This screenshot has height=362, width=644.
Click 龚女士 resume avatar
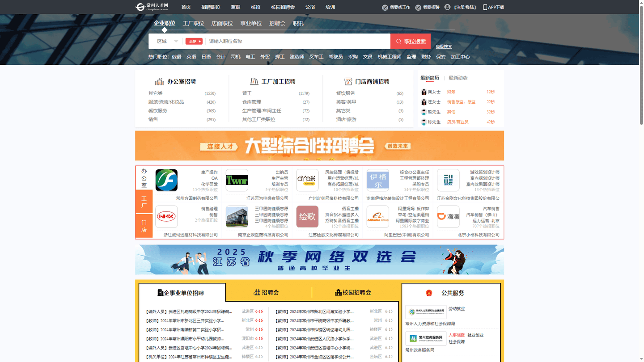424,92
